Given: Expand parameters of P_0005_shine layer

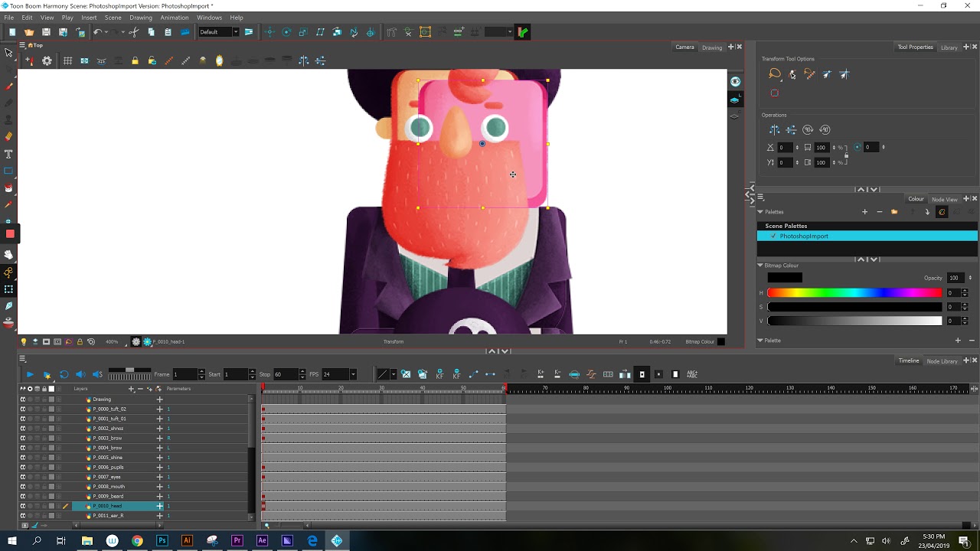Looking at the screenshot, I should pos(159,458).
